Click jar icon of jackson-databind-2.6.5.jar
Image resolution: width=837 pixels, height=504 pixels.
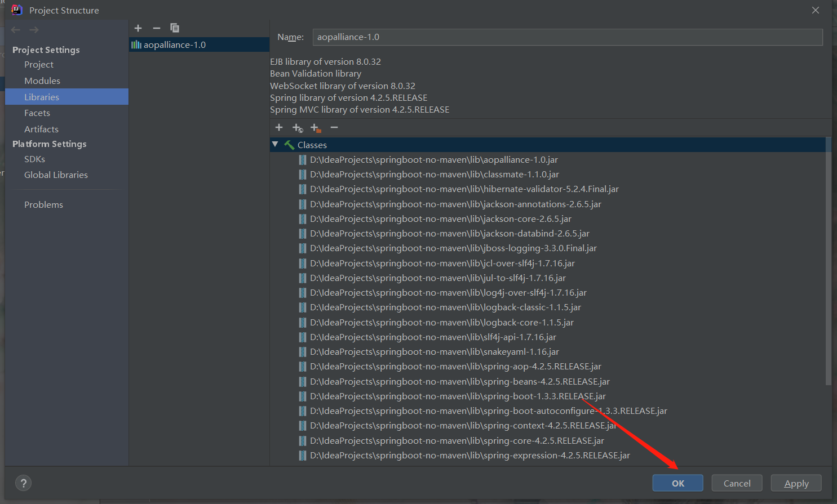[303, 234]
